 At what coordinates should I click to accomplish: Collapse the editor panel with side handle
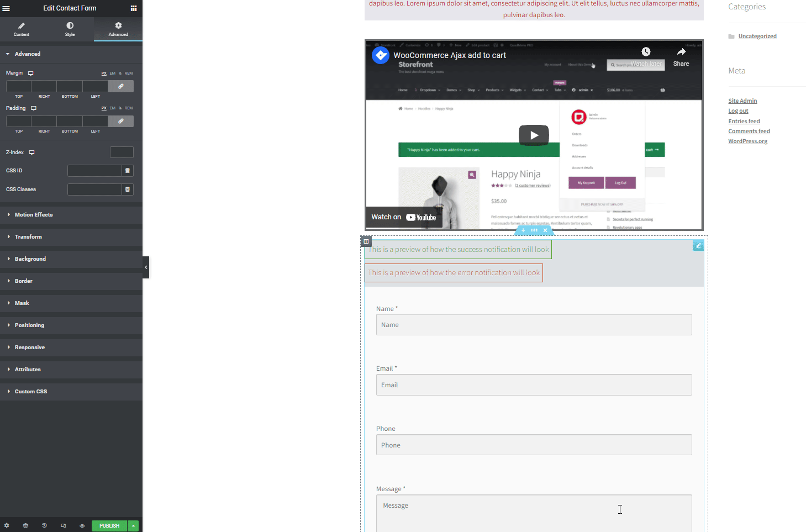click(x=146, y=267)
